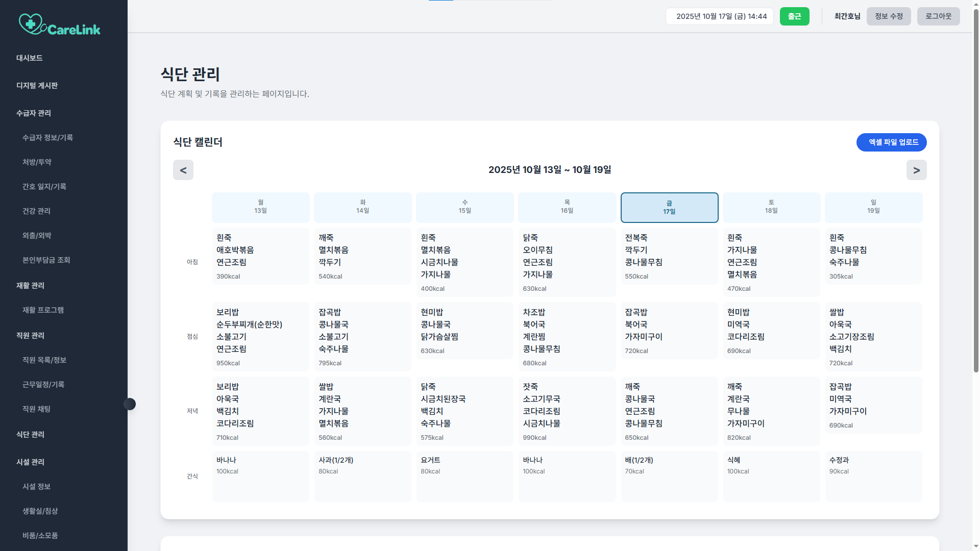This screenshot has height=551, width=980.
Task: Open Monday lunch card with 순두부찌개(순한맛)
Action: point(260,337)
